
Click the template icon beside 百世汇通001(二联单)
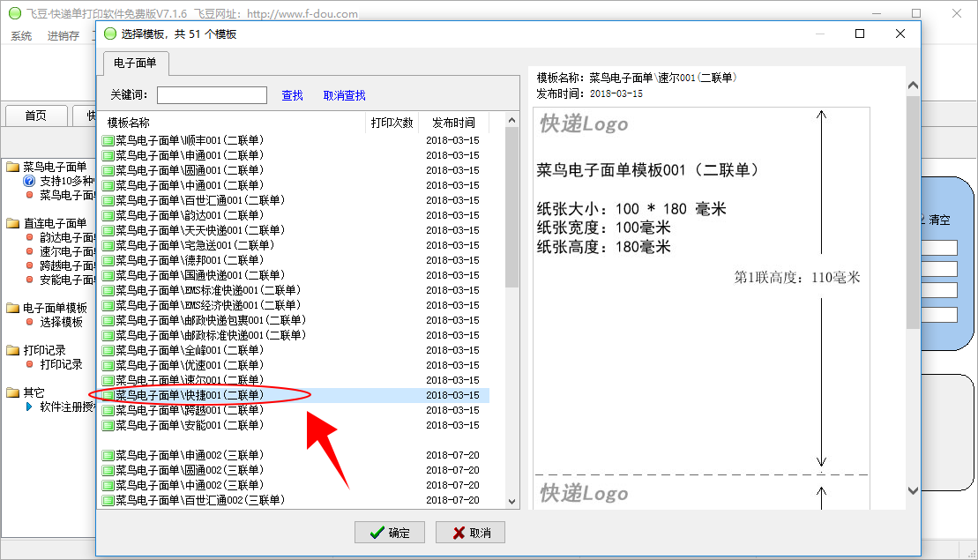coord(108,201)
